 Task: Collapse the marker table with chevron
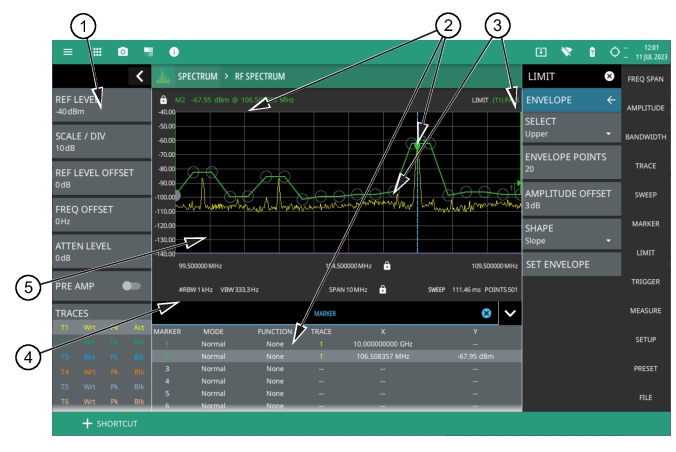tap(510, 313)
